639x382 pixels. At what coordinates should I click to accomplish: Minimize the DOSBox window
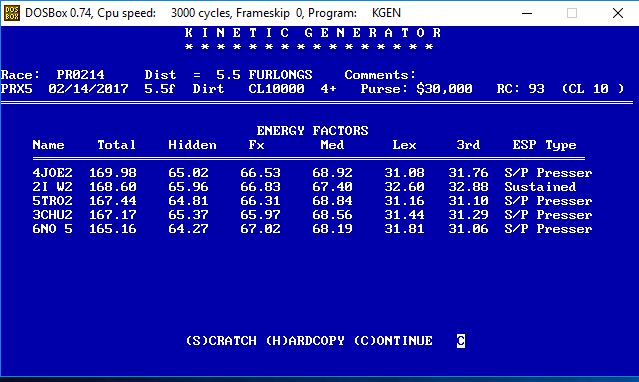pos(527,13)
